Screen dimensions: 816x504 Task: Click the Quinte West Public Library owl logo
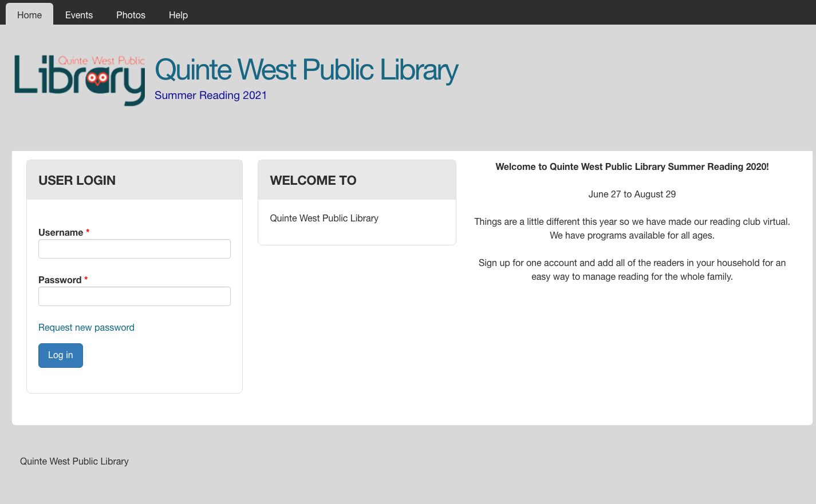click(80, 80)
